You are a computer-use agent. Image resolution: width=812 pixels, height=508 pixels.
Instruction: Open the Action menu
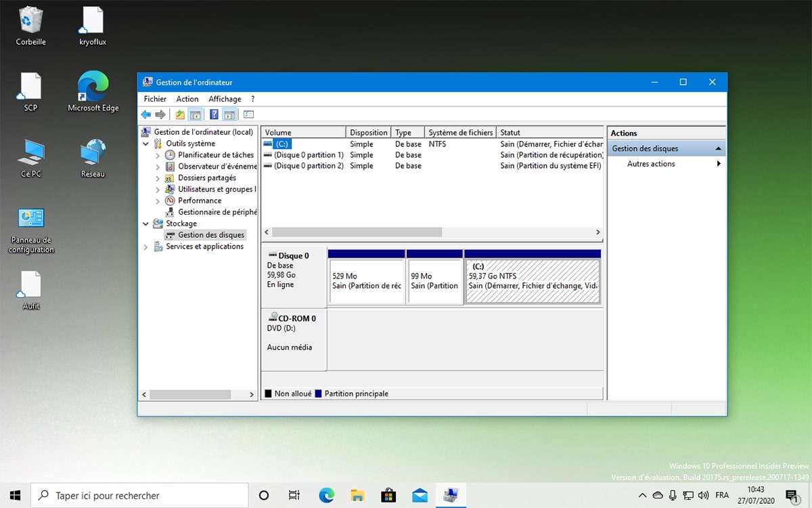pos(187,98)
